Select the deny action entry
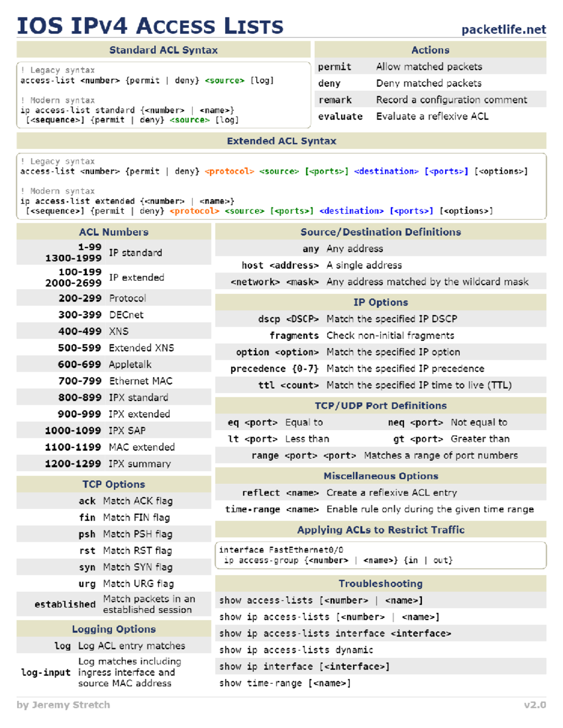The image size is (563, 728). 329,83
